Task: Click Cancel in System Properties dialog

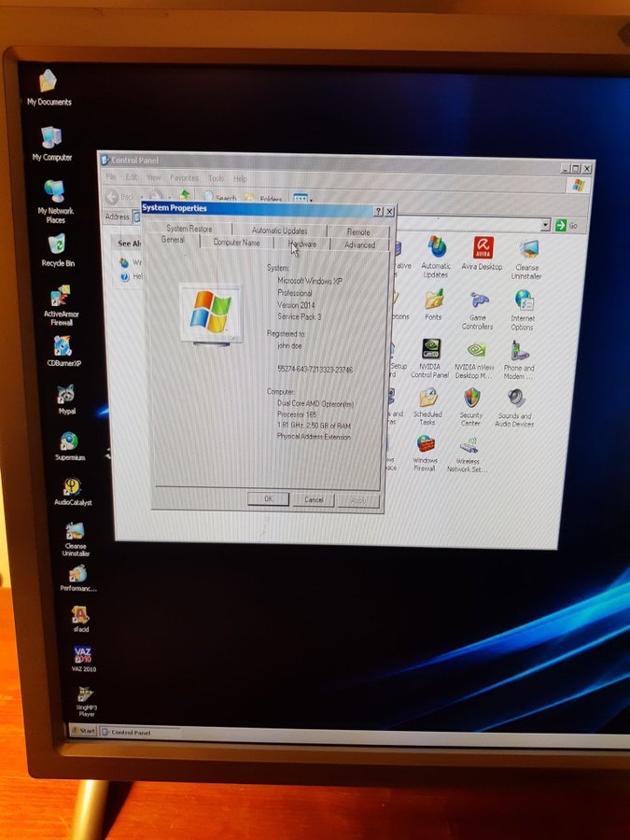Action: point(314,500)
